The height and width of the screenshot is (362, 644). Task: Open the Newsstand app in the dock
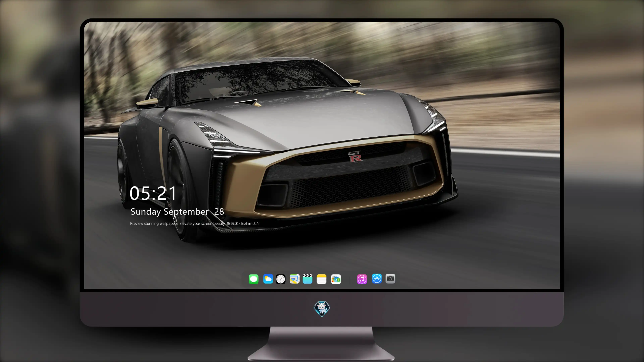point(336,279)
